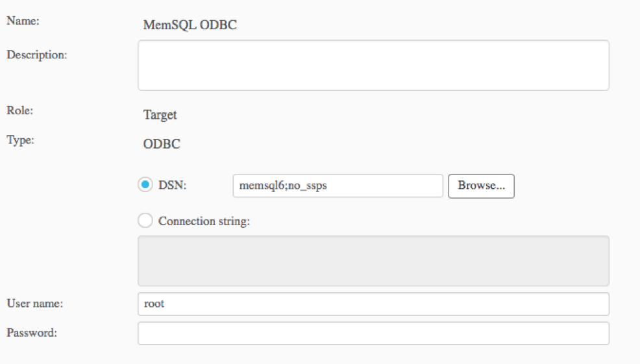Click the 'Description:' label
640x364 pixels.
coord(37,55)
